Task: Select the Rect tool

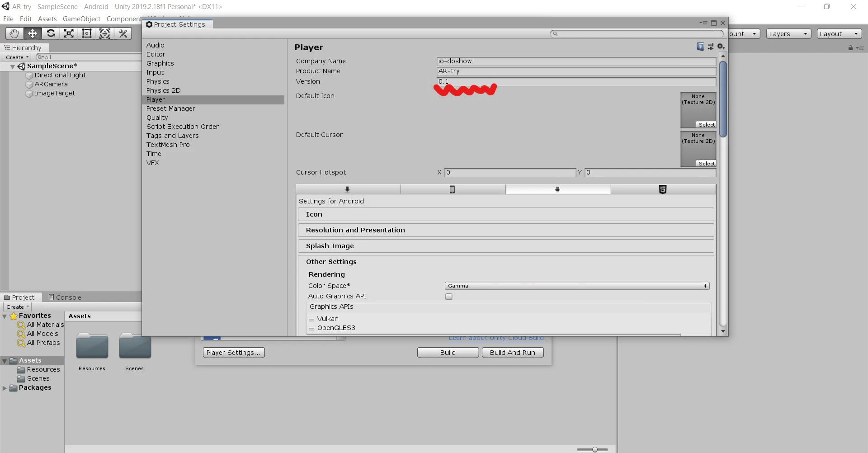Action: pyautogui.click(x=87, y=33)
